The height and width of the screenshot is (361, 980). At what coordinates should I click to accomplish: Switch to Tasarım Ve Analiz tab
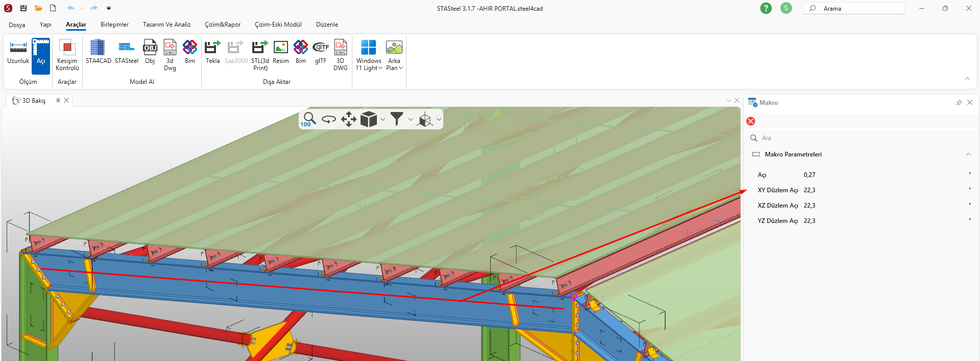pos(166,25)
